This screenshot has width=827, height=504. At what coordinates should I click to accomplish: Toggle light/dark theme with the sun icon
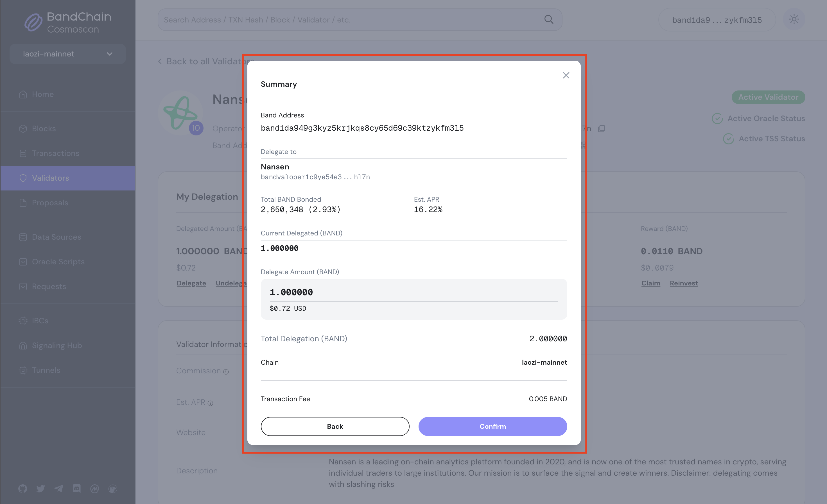[794, 19]
